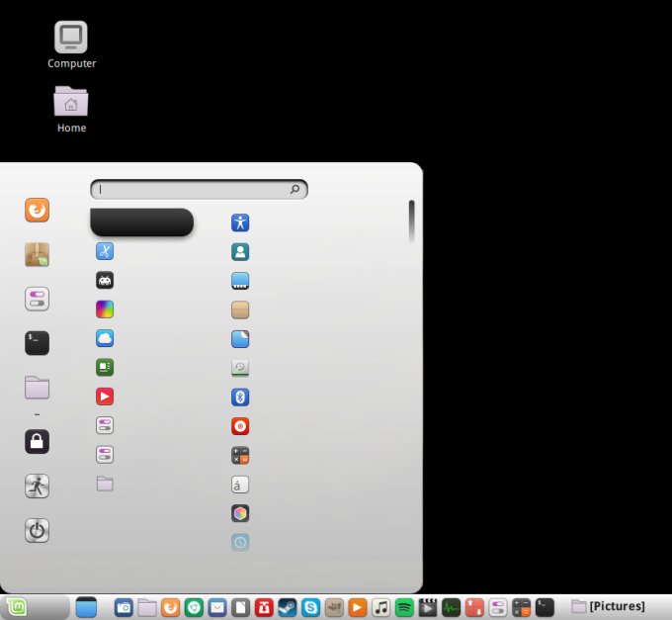Image resolution: width=672 pixels, height=620 pixels.
Task: Launch Firefox from the panel
Action: (170, 607)
